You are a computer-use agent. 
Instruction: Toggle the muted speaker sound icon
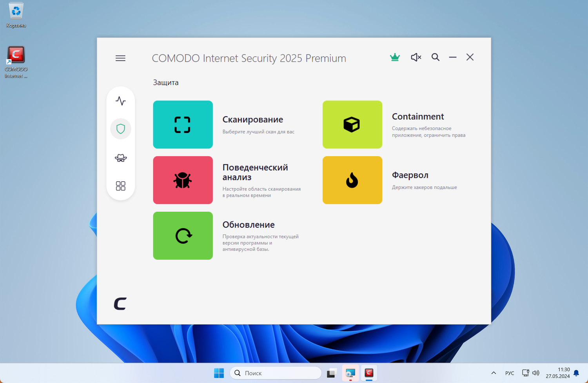[416, 57]
